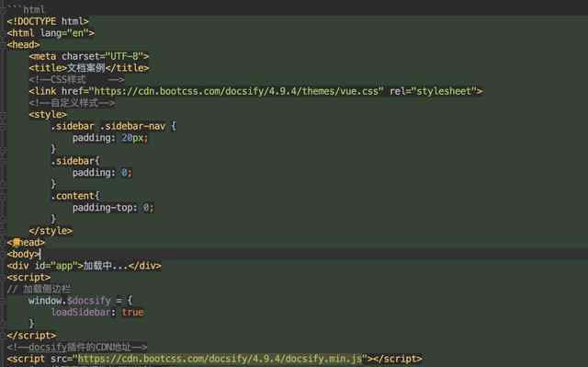This screenshot has height=367, width=588.
Task: Click the html language tag after the backticks
Action: pyautogui.click(x=34, y=9)
